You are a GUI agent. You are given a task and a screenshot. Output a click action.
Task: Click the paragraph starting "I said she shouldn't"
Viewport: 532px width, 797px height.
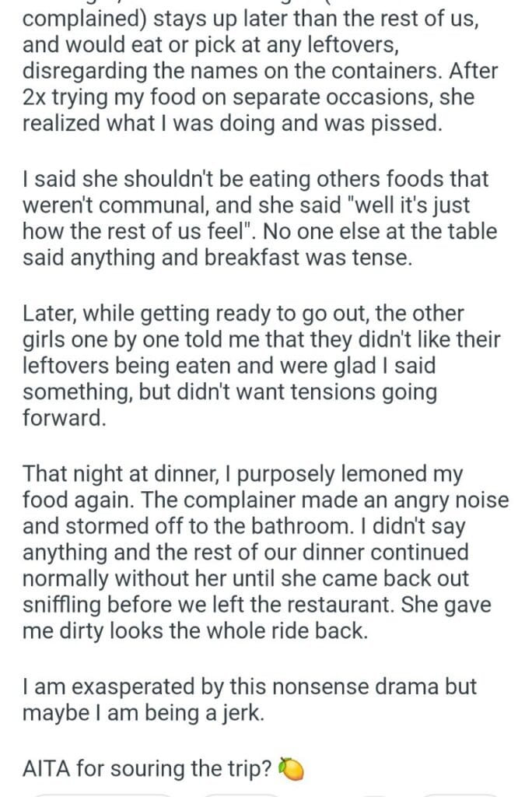(255, 220)
